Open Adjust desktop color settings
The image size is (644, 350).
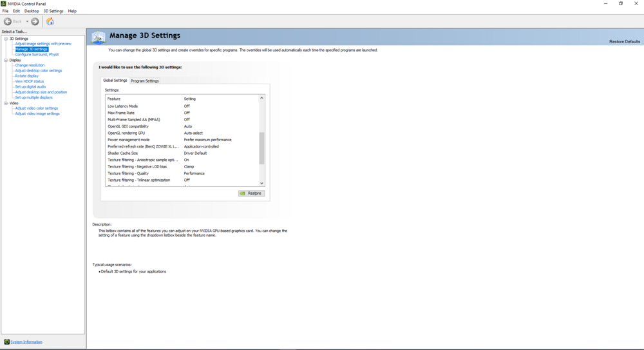[x=39, y=70]
